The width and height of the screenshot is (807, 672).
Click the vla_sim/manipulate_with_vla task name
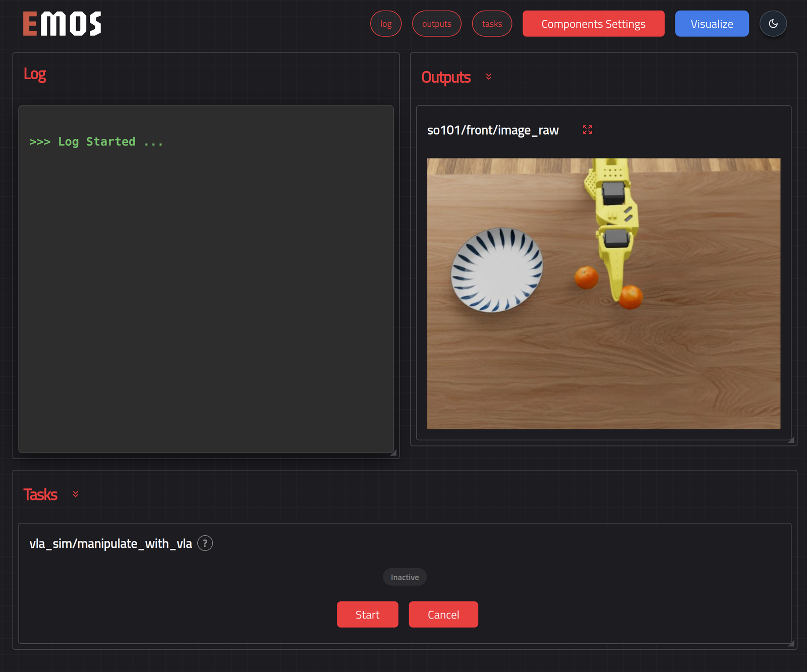(x=110, y=543)
